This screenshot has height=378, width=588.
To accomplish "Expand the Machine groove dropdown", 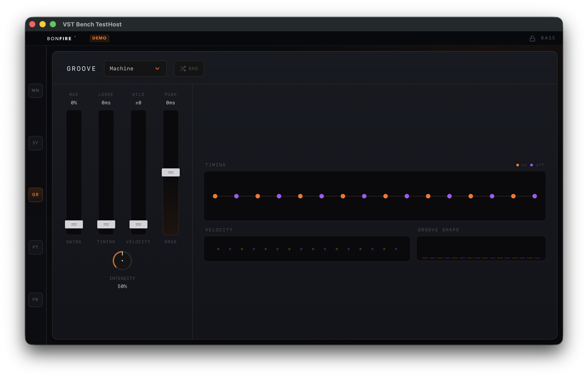I will click(x=135, y=69).
